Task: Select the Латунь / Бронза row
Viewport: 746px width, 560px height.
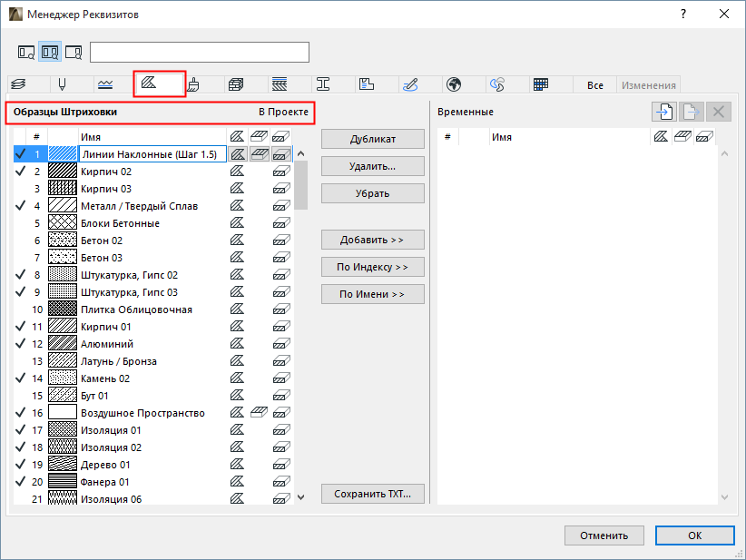Action: (152, 361)
